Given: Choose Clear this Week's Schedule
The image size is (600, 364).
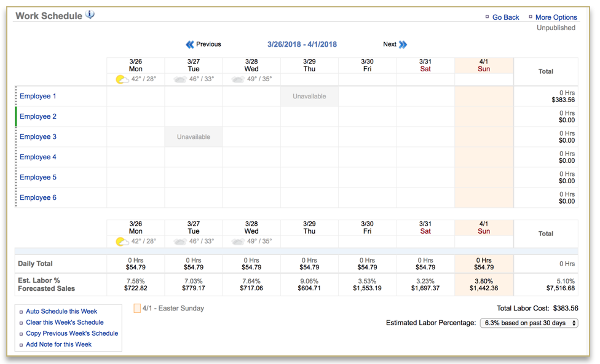Looking at the screenshot, I should click(x=65, y=322).
